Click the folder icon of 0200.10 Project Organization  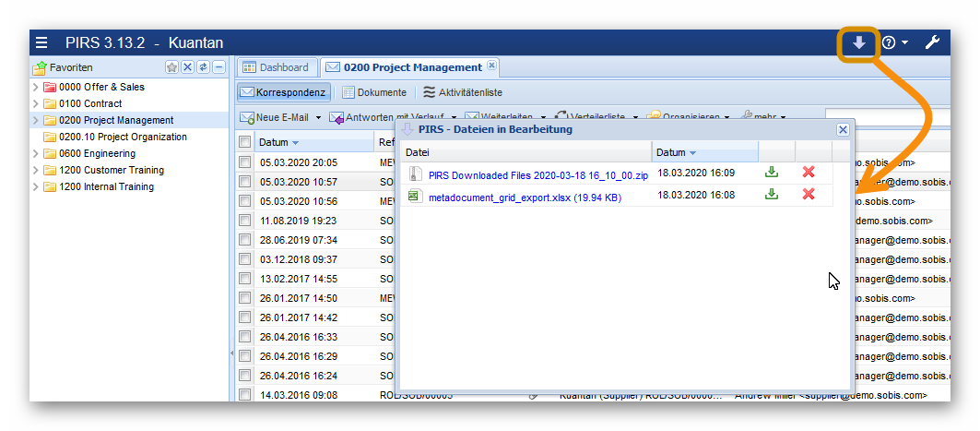(x=50, y=137)
